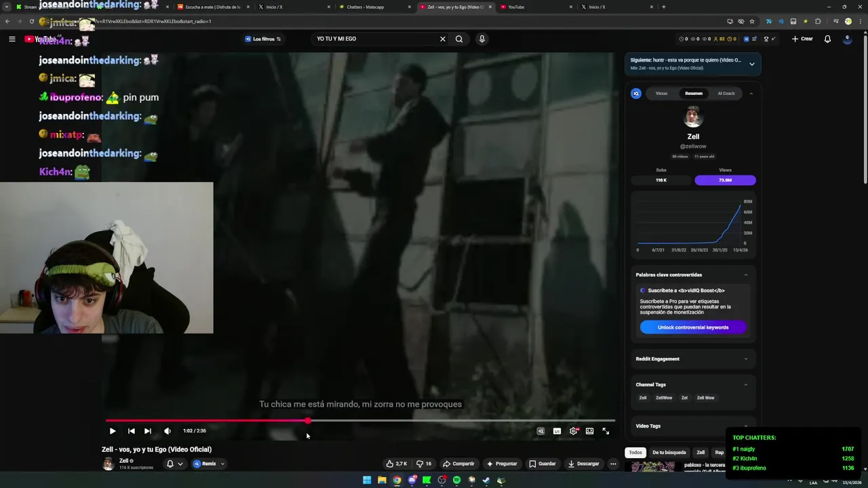Select the Resumen tab
The height and width of the screenshot is (488, 868).
693,94
